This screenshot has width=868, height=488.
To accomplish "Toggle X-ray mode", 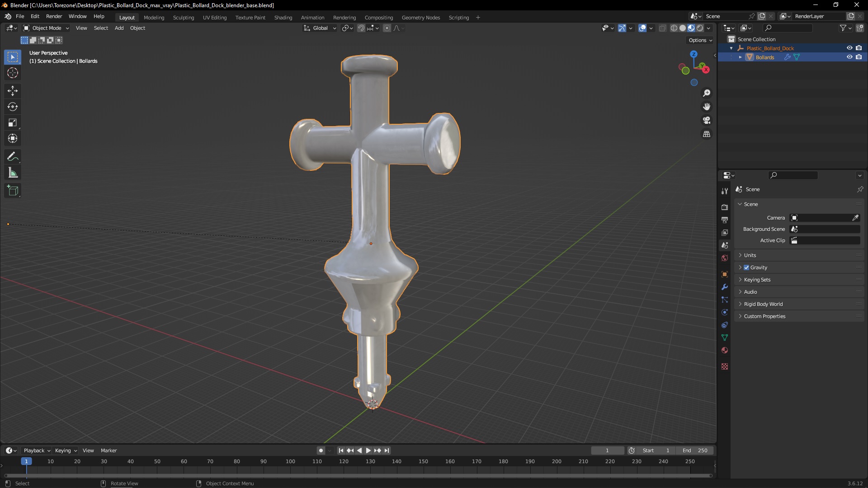I will [x=662, y=28].
